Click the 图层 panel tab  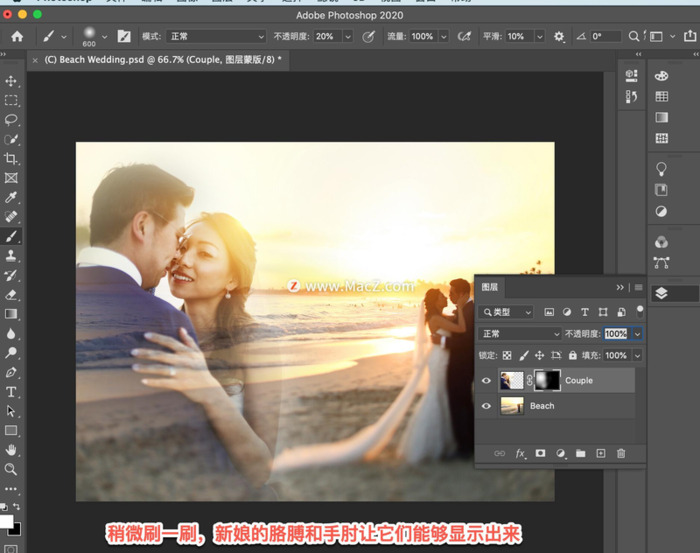tap(490, 287)
